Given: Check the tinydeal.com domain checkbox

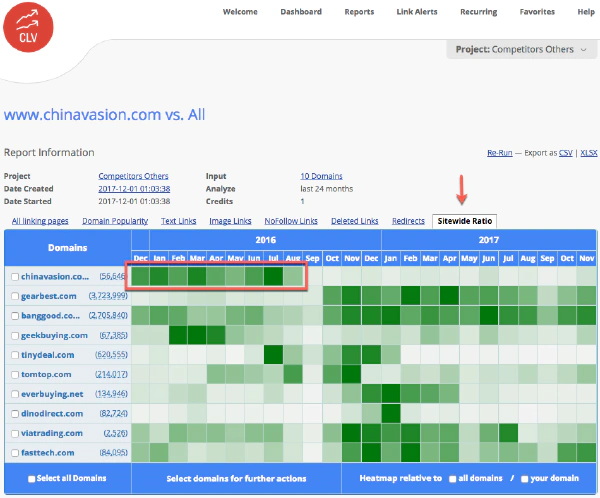Looking at the screenshot, I should [15, 355].
